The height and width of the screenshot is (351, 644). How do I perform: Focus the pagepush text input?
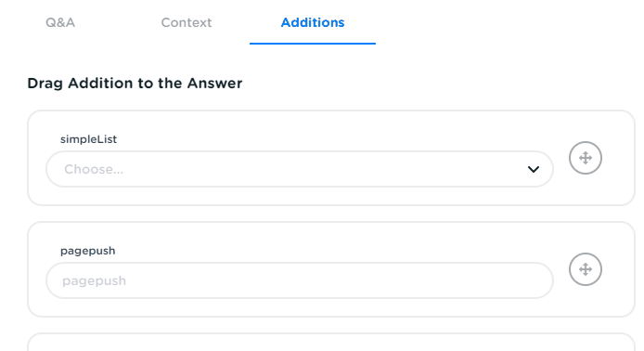pos(300,280)
